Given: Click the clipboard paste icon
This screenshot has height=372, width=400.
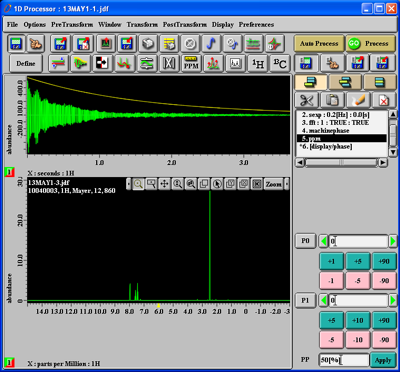Looking at the screenshot, I should 332,100.
